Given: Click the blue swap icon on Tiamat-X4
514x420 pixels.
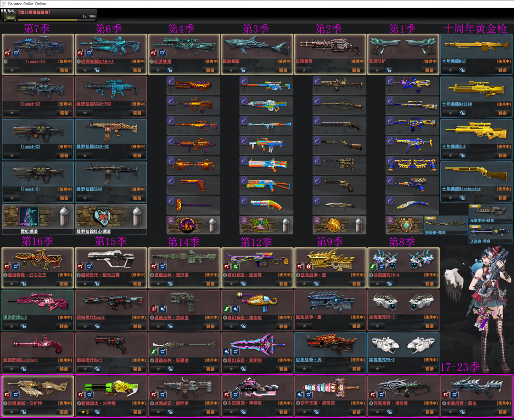Looking at the screenshot, I should [16, 52].
